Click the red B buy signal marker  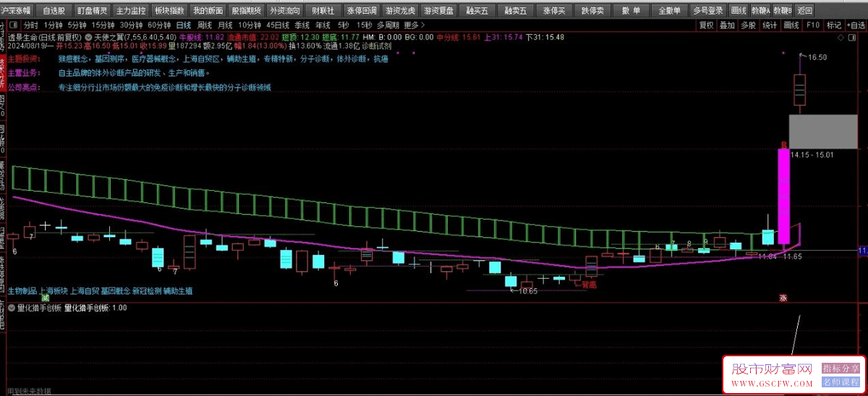pyautogui.click(x=783, y=144)
